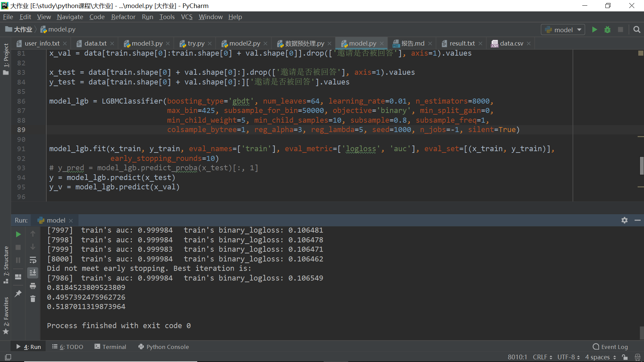
Task: Start debugging with the bug icon
Action: click(x=607, y=29)
